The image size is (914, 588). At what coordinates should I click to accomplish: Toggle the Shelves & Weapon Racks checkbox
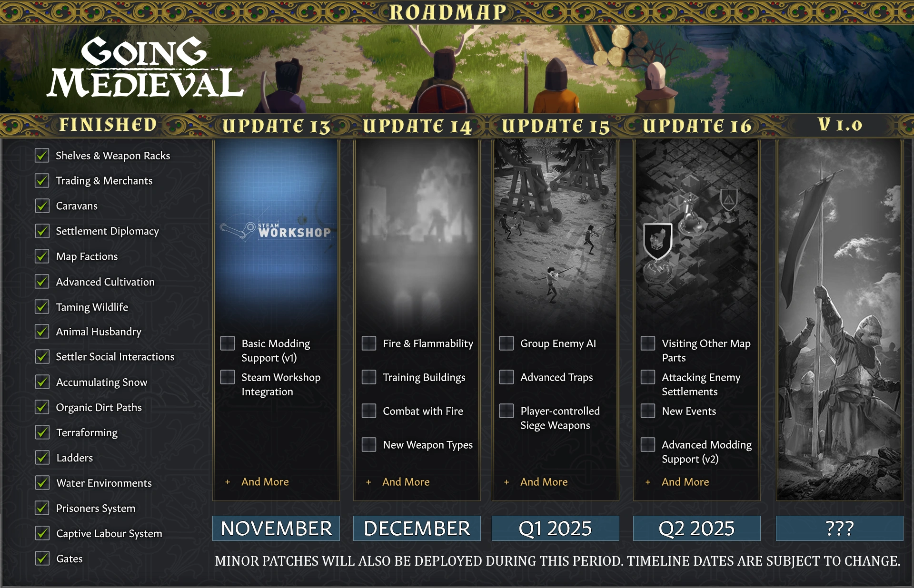42,155
